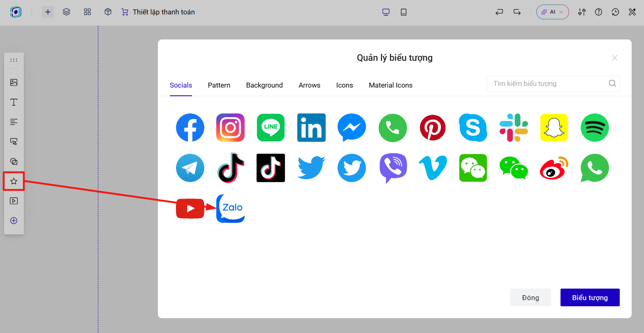644x333 pixels.
Task: Undo the last action
Action: click(x=499, y=12)
